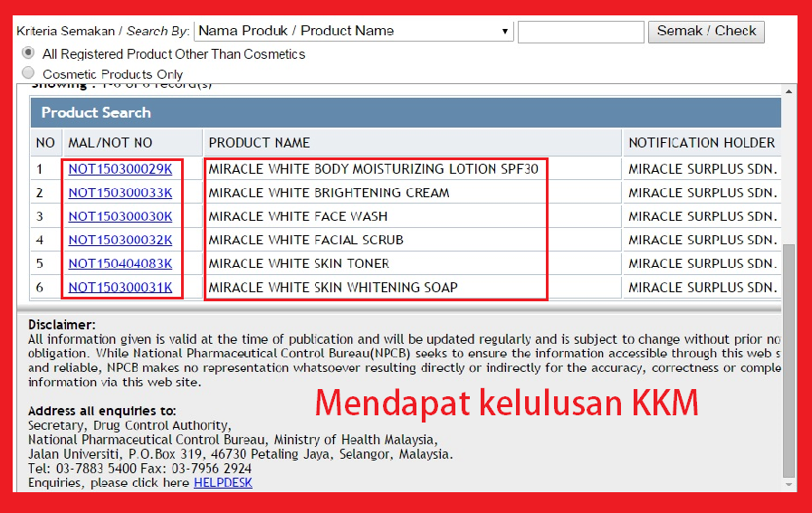Viewport: 812px width, 513px height.
Task: Click the vertical scrollbar thumb
Action: (788, 361)
